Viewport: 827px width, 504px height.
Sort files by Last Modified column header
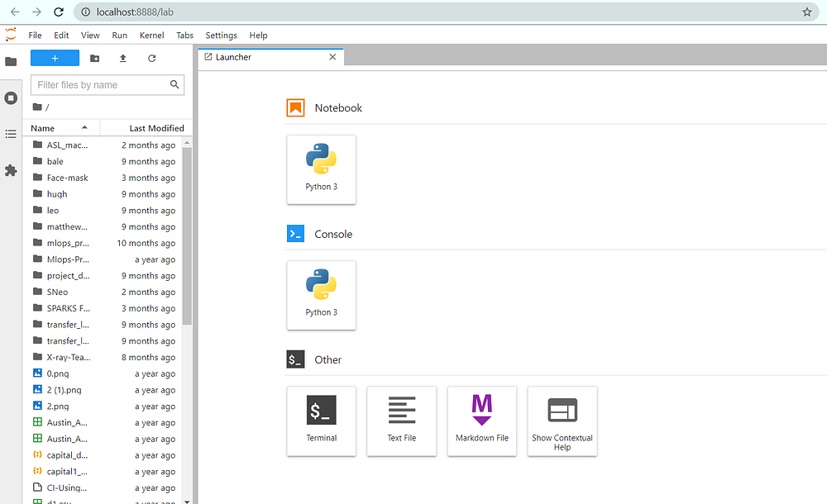[146, 128]
